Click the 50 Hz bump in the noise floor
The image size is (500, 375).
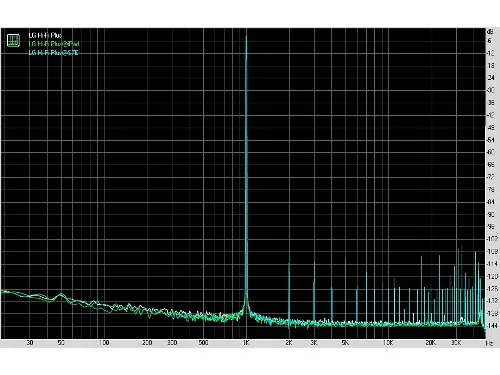click(x=61, y=295)
